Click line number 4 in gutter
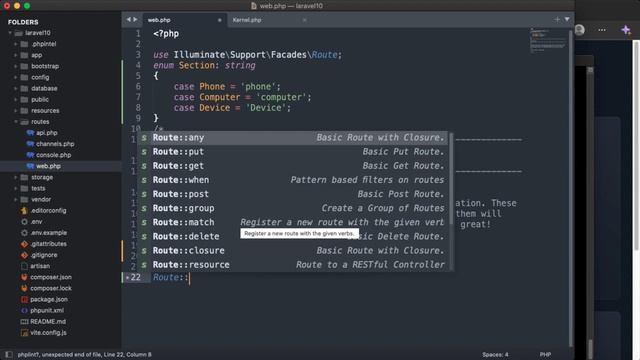The width and height of the screenshot is (640, 360). (138, 65)
